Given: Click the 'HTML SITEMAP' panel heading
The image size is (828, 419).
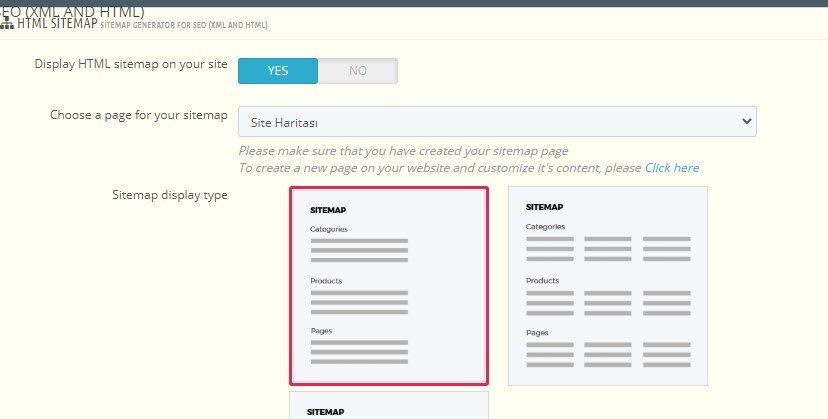Looking at the screenshot, I should 57,24.
